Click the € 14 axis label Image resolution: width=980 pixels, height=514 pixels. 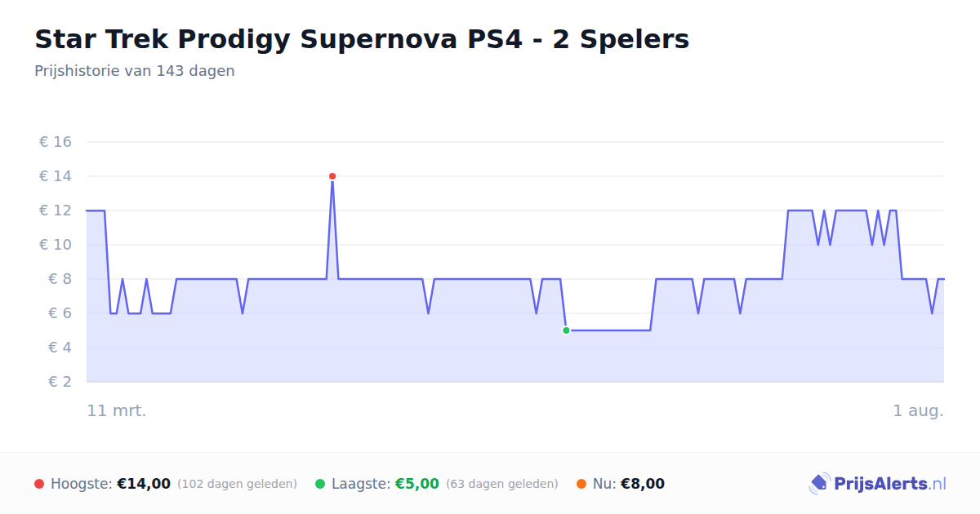[x=56, y=176]
